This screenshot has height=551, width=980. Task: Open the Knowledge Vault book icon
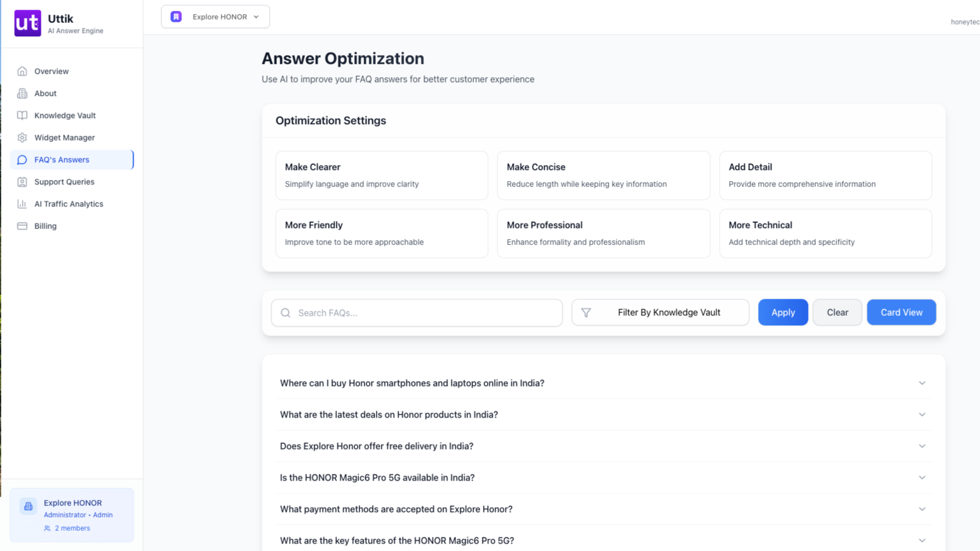[22, 115]
